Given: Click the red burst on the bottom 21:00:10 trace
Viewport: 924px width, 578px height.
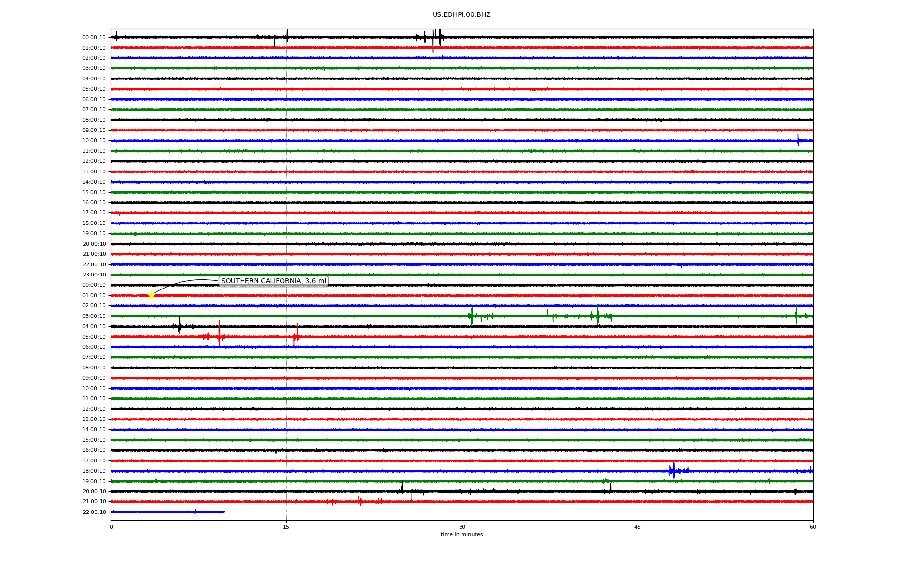Looking at the screenshot, I should pyautogui.click(x=360, y=501).
